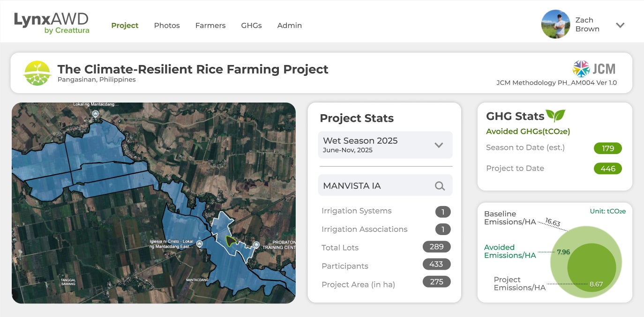This screenshot has width=644, height=317.
Task: Click the Total Lots 289 badge
Action: click(x=436, y=247)
